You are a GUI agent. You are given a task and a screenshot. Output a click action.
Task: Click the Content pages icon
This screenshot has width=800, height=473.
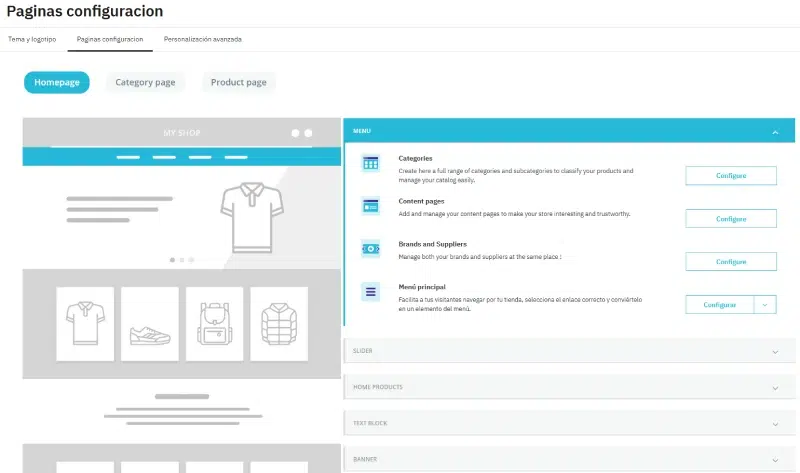point(370,206)
